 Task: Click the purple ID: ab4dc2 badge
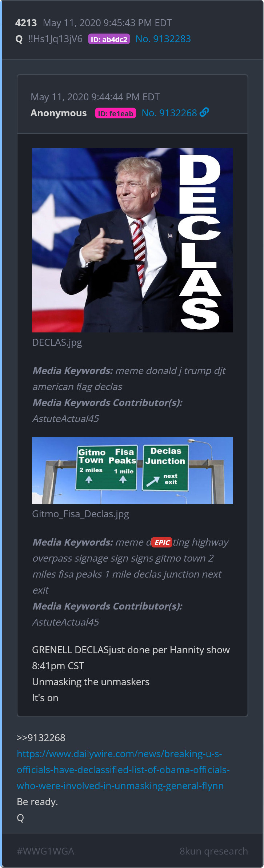click(109, 39)
